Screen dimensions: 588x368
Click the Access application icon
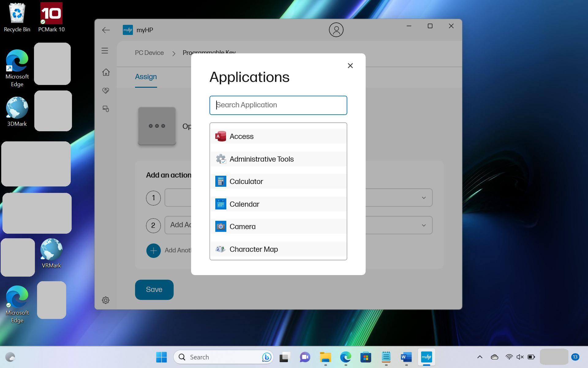pos(221,136)
